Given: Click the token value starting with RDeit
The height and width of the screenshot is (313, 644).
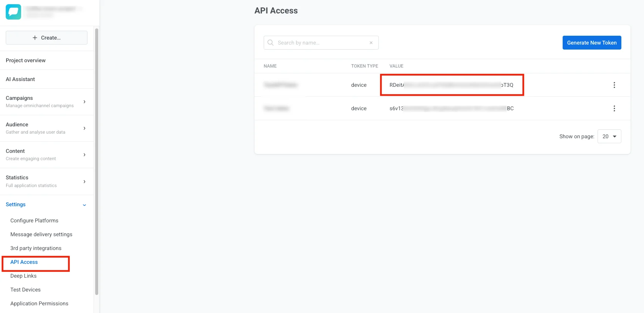Looking at the screenshot, I should coord(451,85).
